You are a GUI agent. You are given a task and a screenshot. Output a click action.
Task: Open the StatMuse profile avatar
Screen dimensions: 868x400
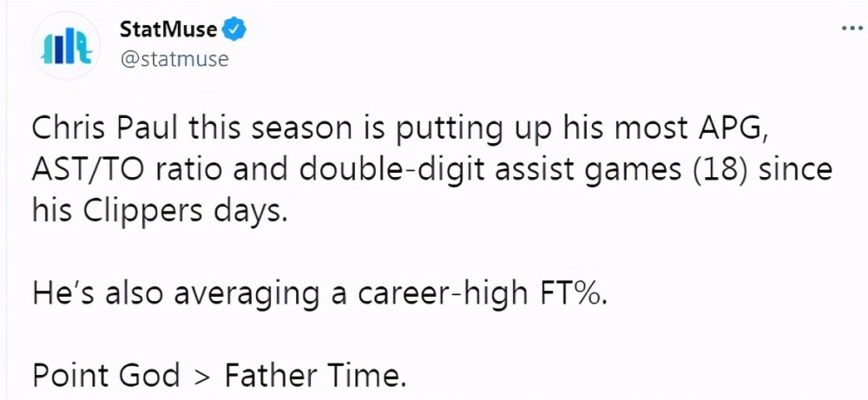click(x=66, y=47)
